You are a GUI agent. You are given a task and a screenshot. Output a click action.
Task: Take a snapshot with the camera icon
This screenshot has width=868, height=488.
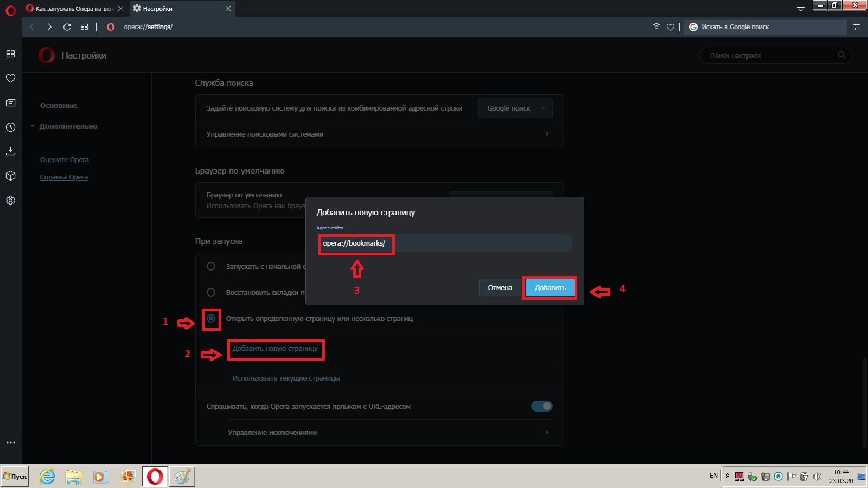(656, 27)
